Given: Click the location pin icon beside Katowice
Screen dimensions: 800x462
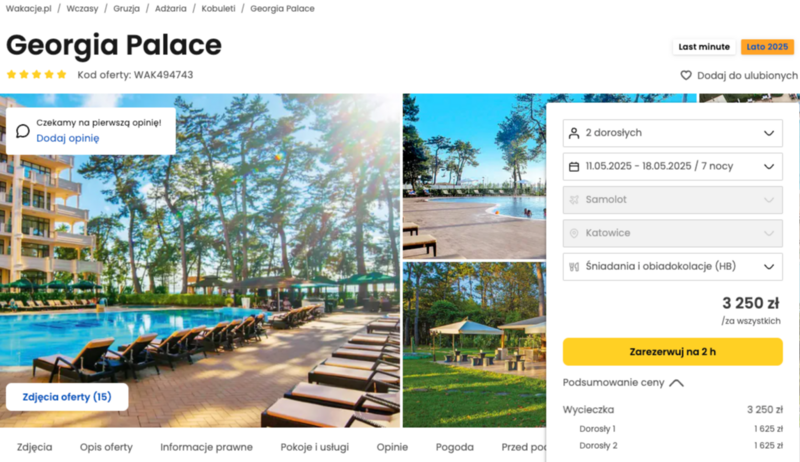Looking at the screenshot, I should [574, 233].
